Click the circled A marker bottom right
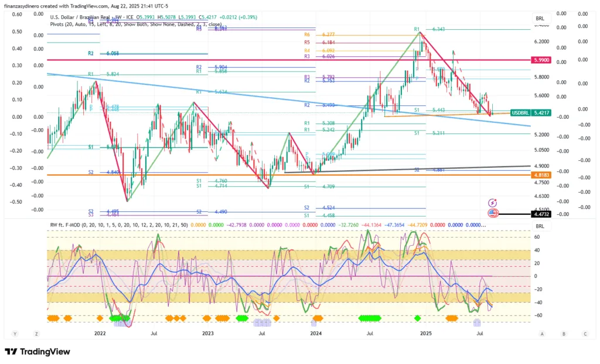This screenshot has height=364, width=600. pyautogui.click(x=542, y=334)
